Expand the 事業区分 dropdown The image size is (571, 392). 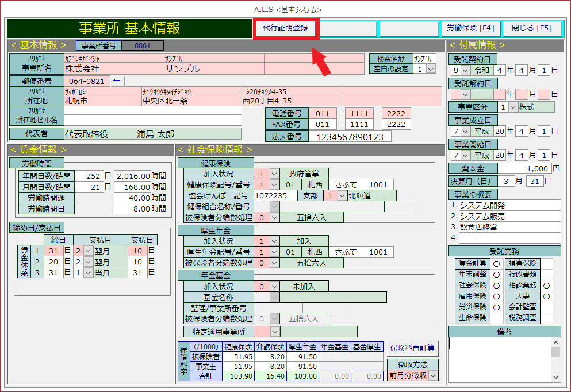513,107
